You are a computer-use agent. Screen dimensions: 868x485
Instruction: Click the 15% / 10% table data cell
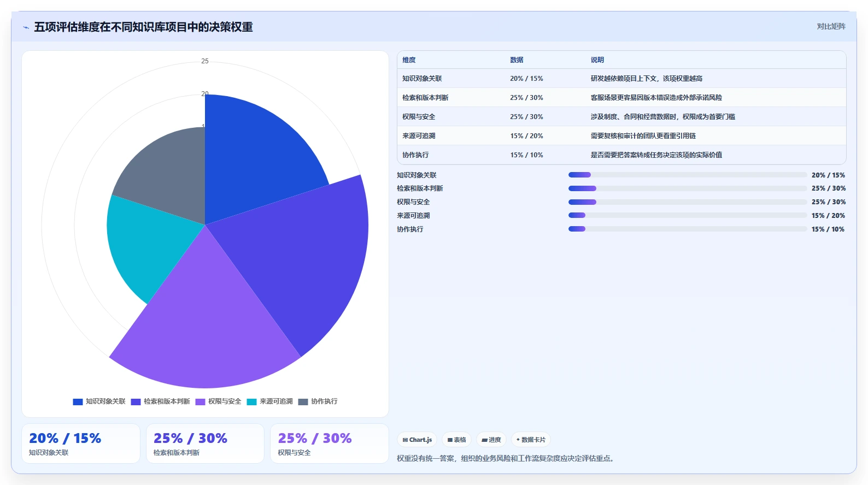(x=526, y=155)
